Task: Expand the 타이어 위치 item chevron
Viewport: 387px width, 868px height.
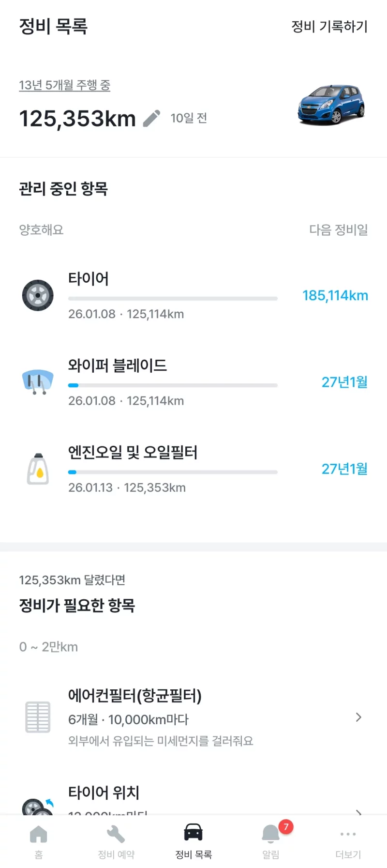Action: pos(358,811)
